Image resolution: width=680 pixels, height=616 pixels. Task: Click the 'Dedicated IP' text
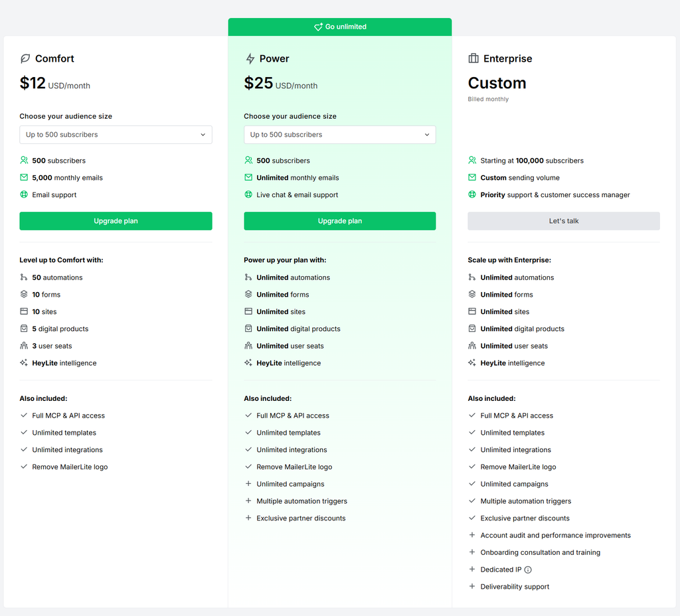point(501,570)
